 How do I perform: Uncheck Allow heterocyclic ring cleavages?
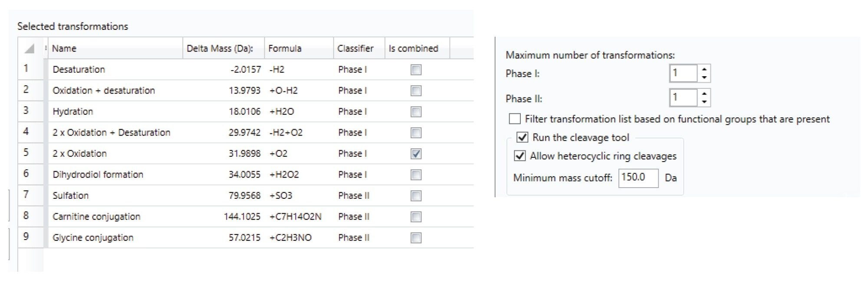519,156
